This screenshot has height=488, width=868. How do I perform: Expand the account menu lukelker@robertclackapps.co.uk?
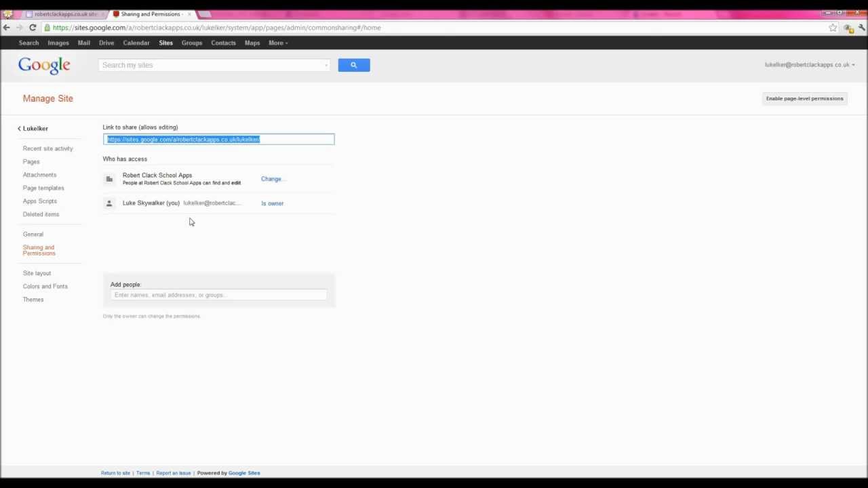point(809,65)
